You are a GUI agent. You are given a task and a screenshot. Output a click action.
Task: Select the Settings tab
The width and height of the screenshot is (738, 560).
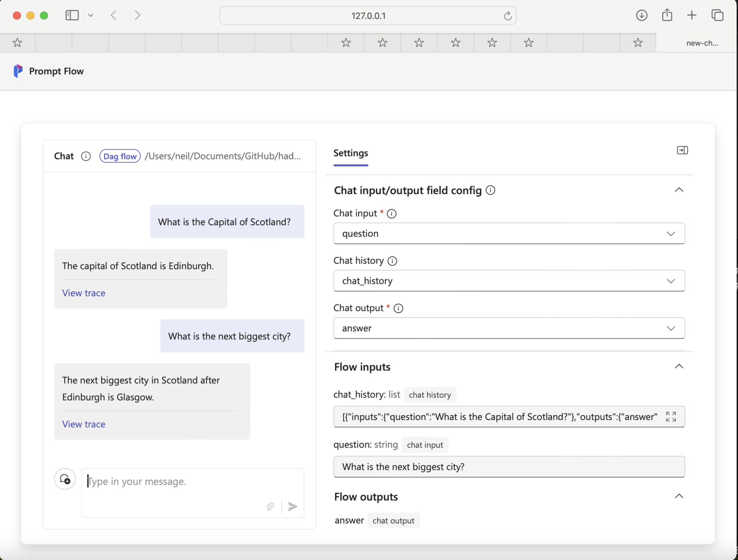351,153
